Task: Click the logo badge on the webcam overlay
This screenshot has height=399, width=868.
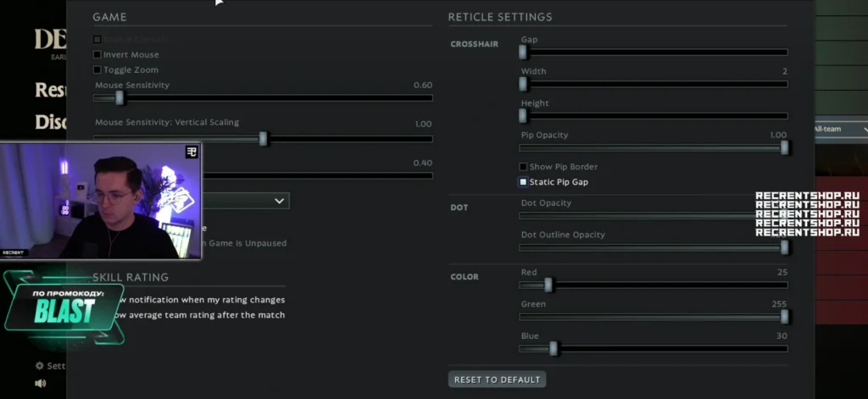Action: pyautogui.click(x=192, y=151)
